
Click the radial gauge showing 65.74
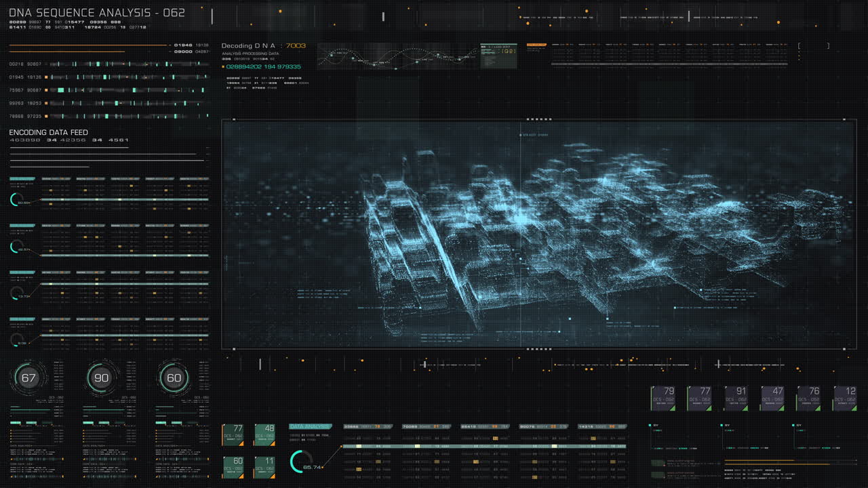(300, 463)
